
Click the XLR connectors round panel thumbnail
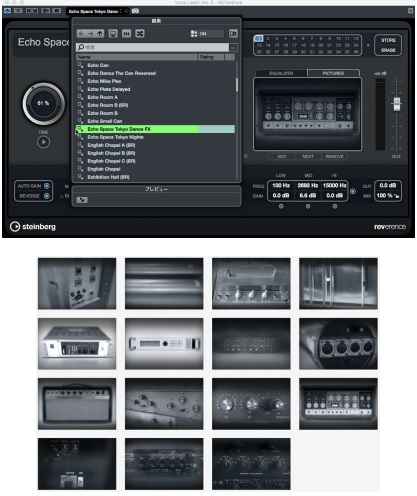338,343
